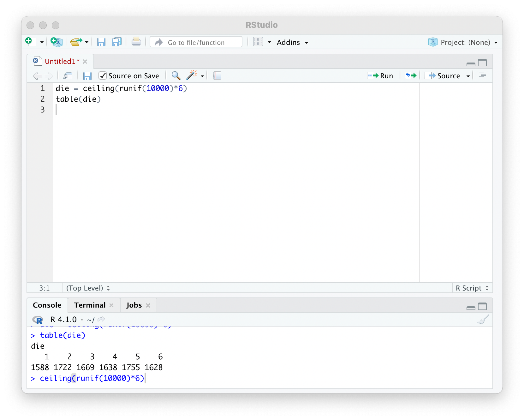The height and width of the screenshot is (420, 524).
Task: Expand the code tools dropdown arrow
Action: click(202, 76)
